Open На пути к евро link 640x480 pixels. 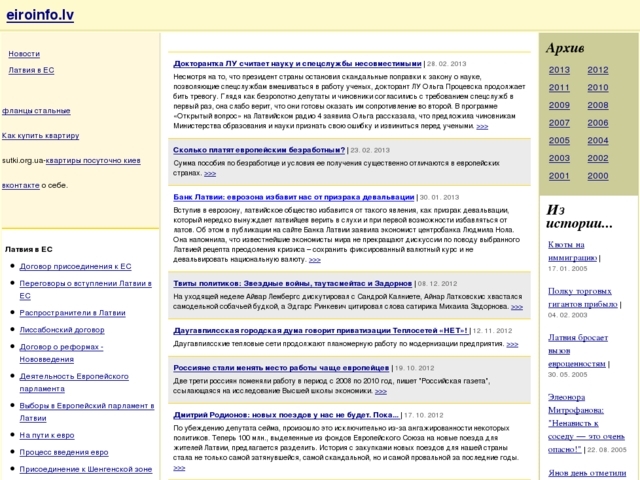click(47, 435)
